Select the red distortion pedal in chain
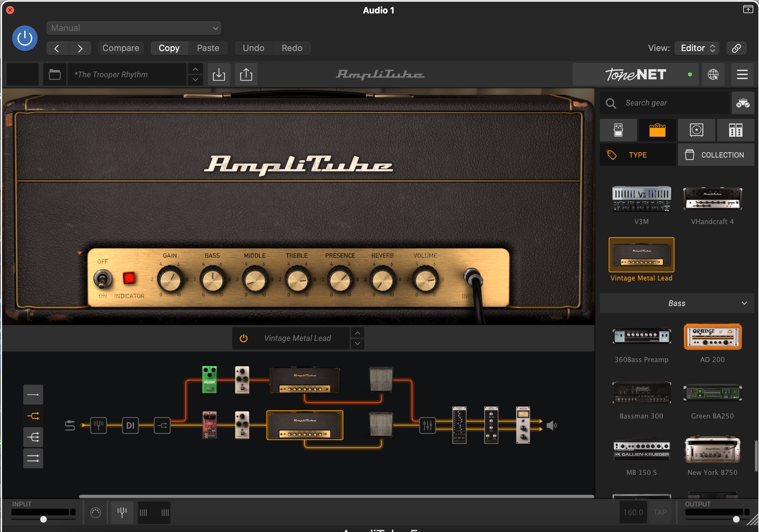The image size is (759, 532). [x=209, y=425]
